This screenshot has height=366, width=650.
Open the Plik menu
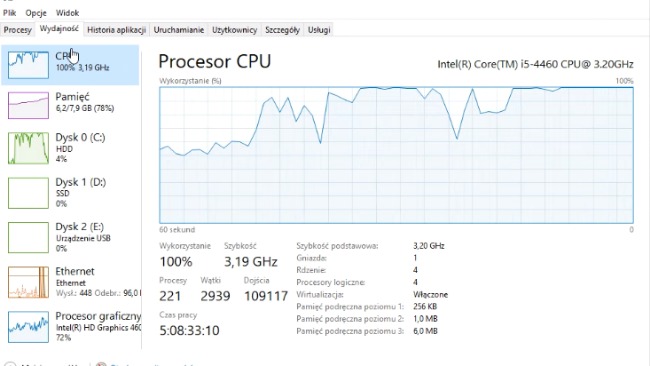9,13
